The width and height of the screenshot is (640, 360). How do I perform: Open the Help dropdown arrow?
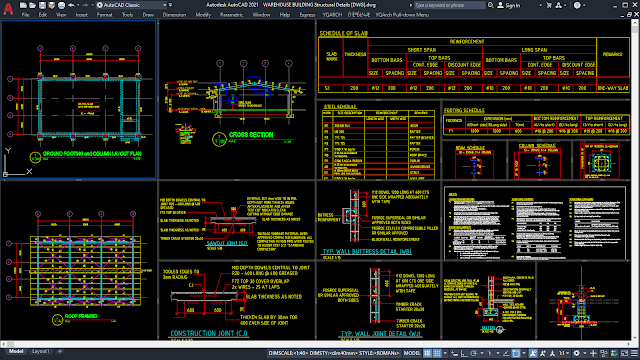click(x=584, y=5)
